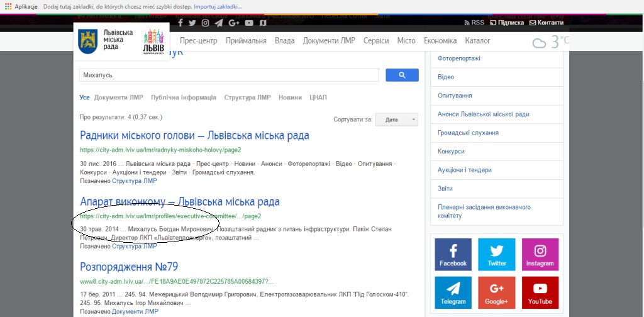Click the search field containing Михалусь
Viewport: 644px width, 317px height.
[x=229, y=75]
